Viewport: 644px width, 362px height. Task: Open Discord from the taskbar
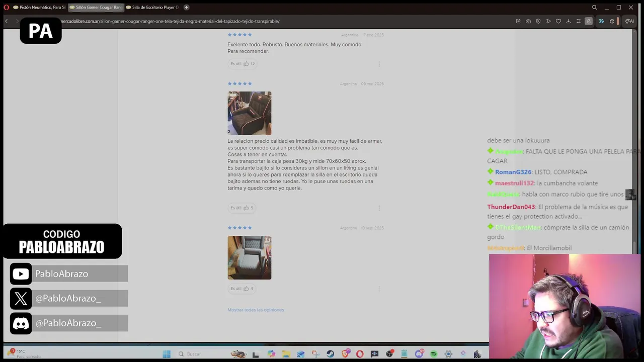pyautogui.click(x=419, y=354)
